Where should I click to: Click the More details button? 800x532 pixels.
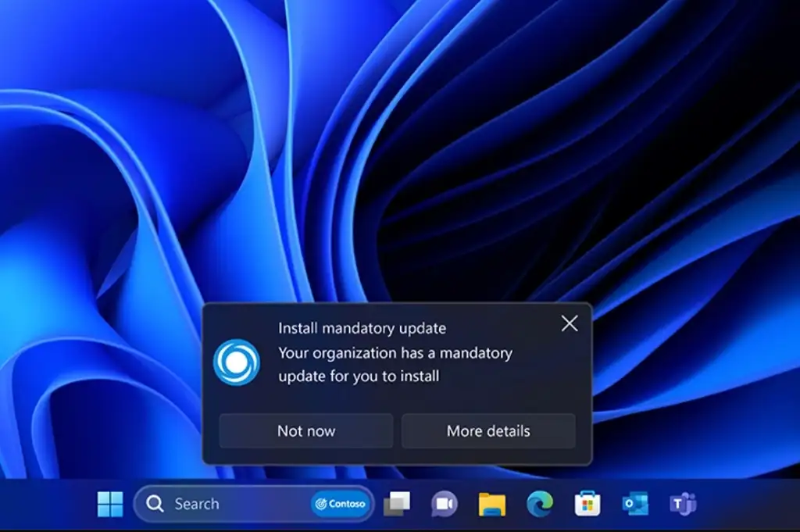(x=489, y=430)
